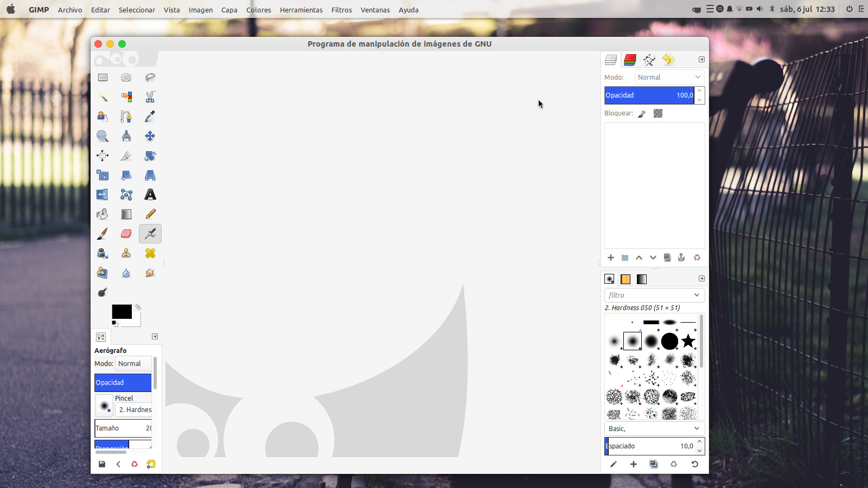Viewport: 868px width, 488px height.
Task: Open the Archivo menu
Action: [x=70, y=10]
